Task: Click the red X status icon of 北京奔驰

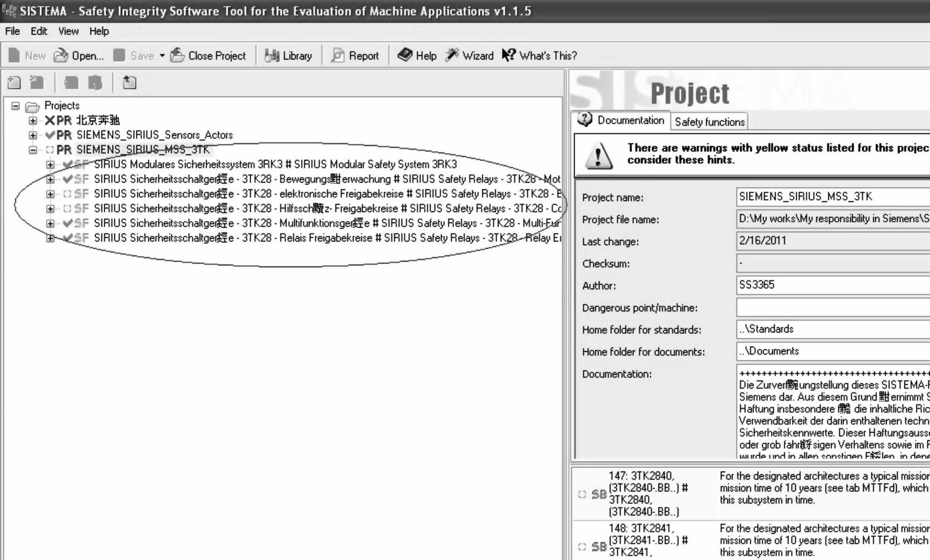Action: tap(49, 120)
